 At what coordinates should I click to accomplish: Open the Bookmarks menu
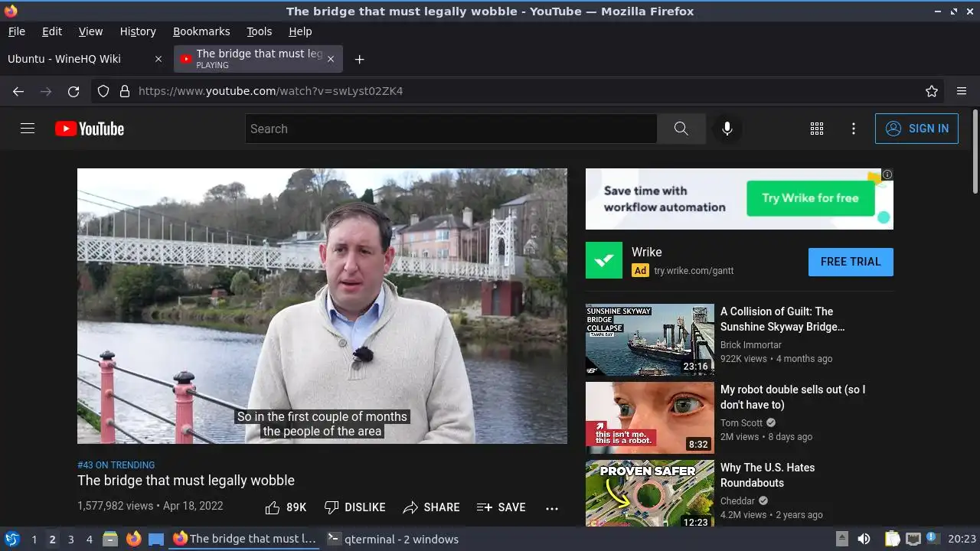[x=201, y=31]
